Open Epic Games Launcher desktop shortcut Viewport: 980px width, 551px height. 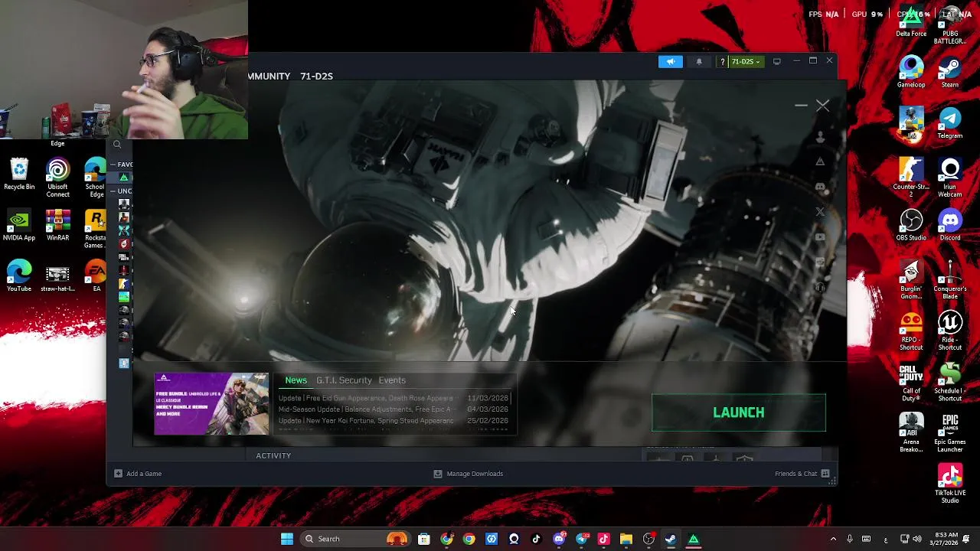[x=949, y=432]
